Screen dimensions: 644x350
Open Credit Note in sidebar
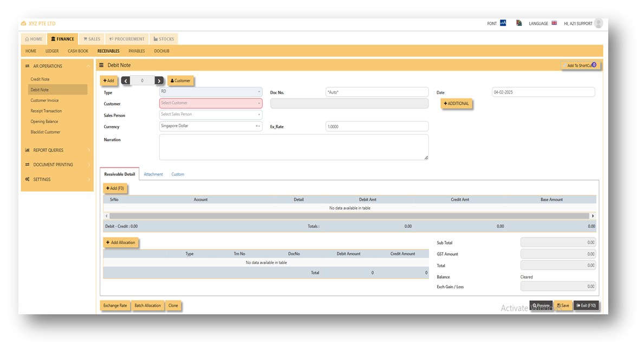tap(40, 79)
